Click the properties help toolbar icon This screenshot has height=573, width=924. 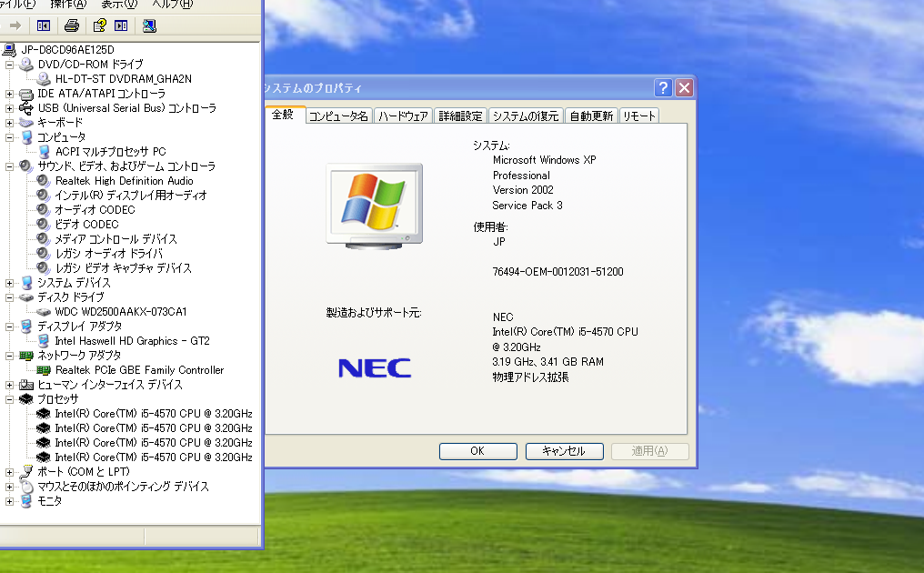click(x=100, y=25)
